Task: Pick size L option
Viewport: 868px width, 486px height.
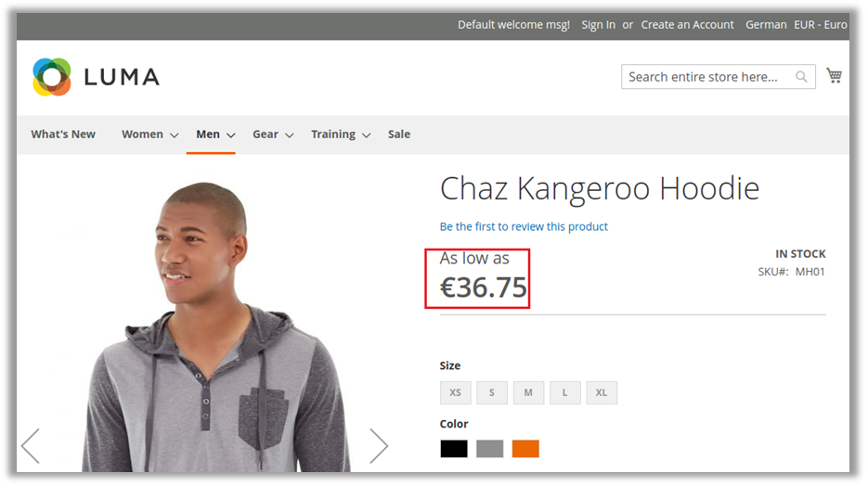Action: pos(564,392)
